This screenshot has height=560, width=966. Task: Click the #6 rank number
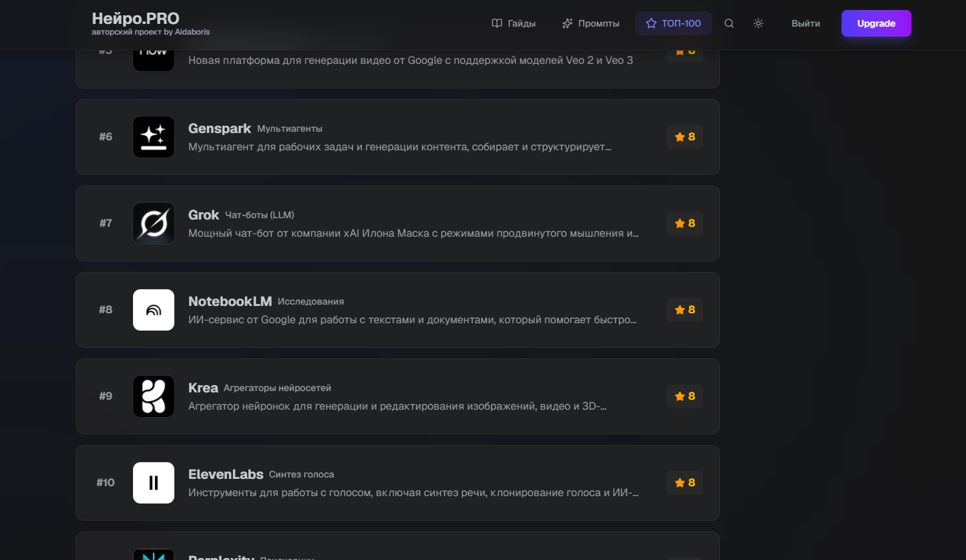106,137
